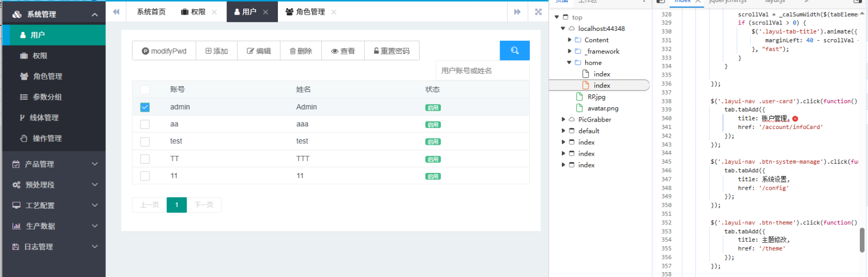The height and width of the screenshot is (277, 868).
Task: Select the highlighted index file under home
Action: click(x=599, y=86)
